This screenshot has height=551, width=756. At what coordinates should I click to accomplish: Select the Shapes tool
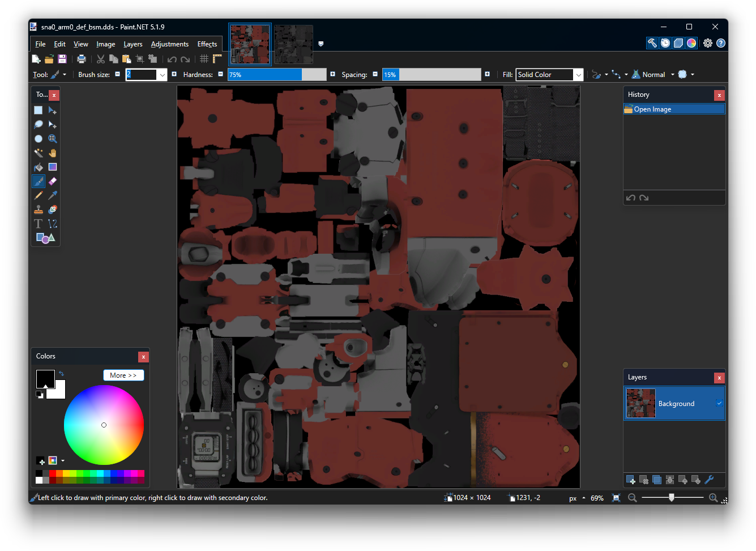tap(45, 238)
